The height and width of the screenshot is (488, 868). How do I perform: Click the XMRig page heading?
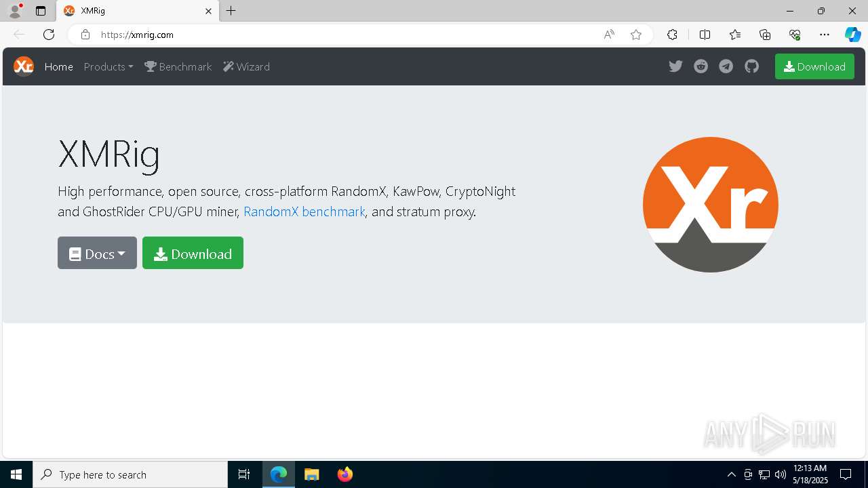click(109, 154)
